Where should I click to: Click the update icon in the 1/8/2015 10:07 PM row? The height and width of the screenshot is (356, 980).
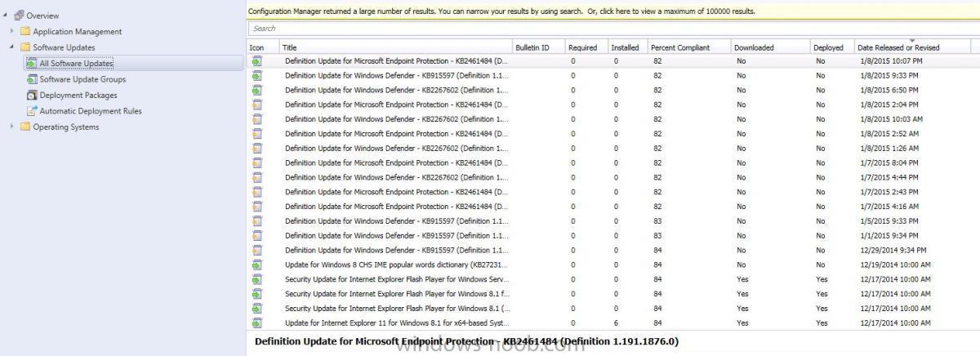pyautogui.click(x=257, y=61)
